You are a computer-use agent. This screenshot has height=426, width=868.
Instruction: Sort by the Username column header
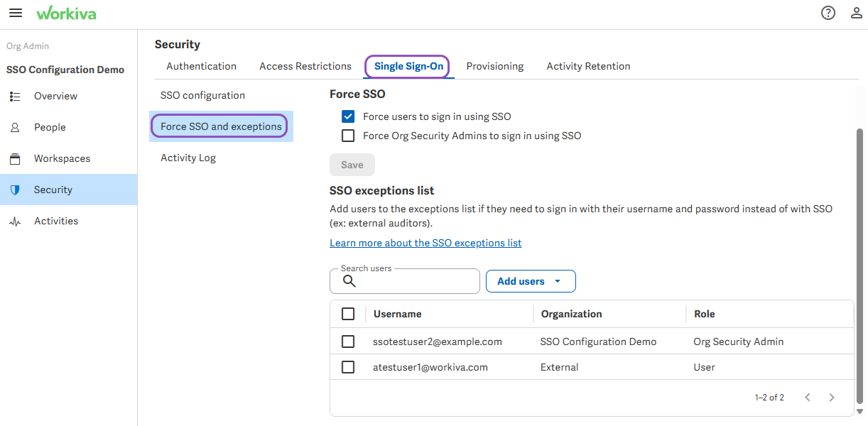click(398, 314)
